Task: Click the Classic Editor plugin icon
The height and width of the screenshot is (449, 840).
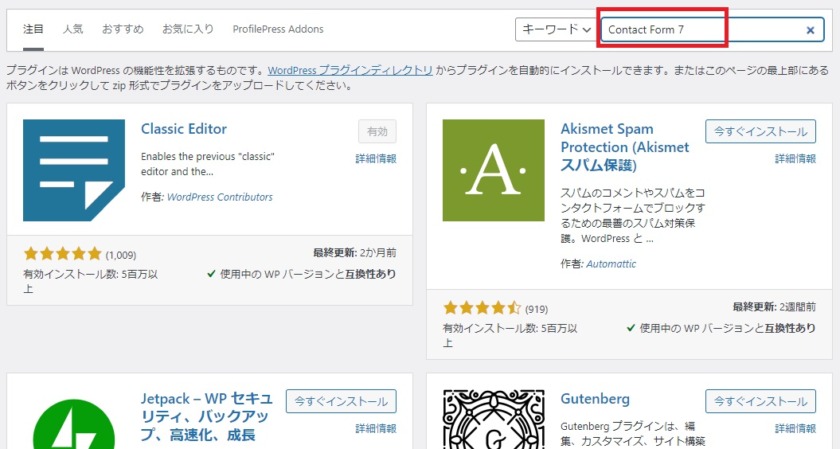Action: tap(74, 170)
